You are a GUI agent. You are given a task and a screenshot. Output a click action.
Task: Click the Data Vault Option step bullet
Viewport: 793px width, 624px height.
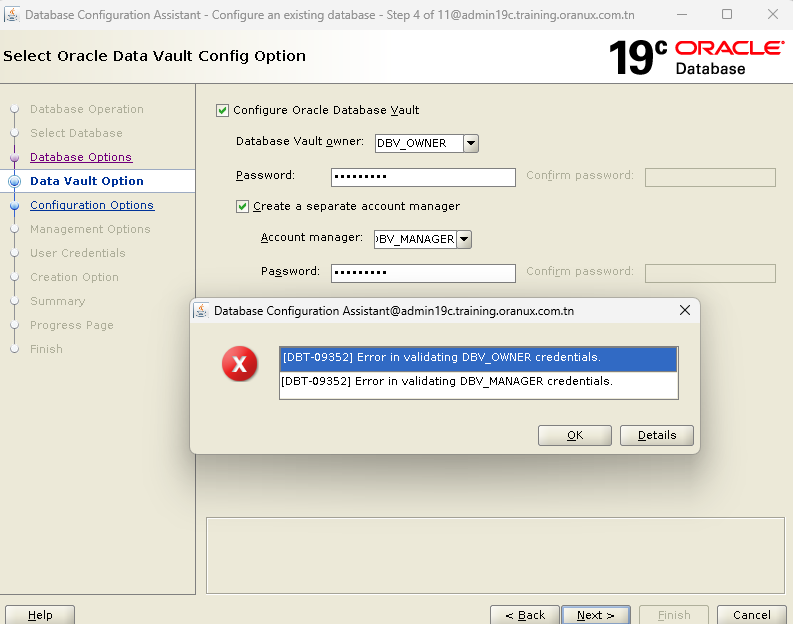point(14,181)
